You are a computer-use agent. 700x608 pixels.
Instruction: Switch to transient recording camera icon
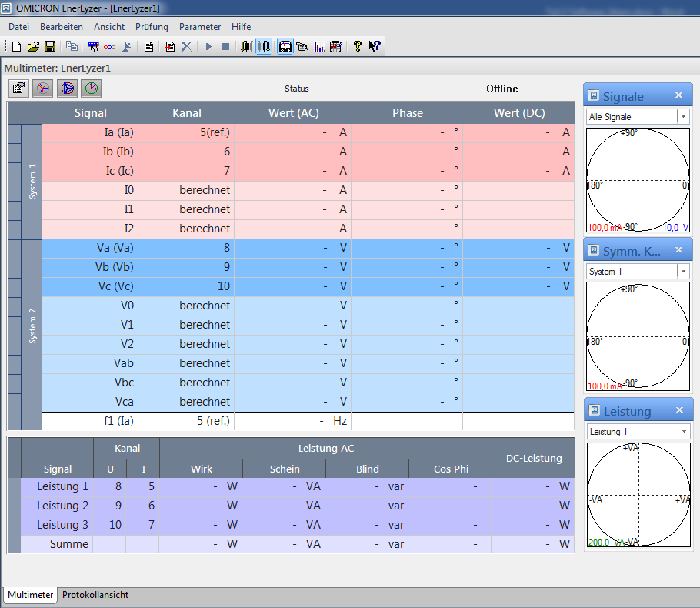pyautogui.click(x=302, y=46)
